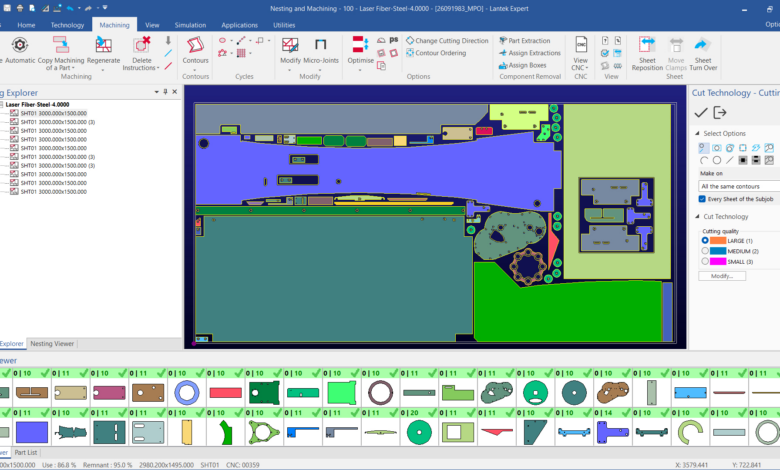Image resolution: width=780 pixels, height=470 pixels.
Task: Select the MEDIUM (2) cutting quality radio
Action: coord(706,251)
